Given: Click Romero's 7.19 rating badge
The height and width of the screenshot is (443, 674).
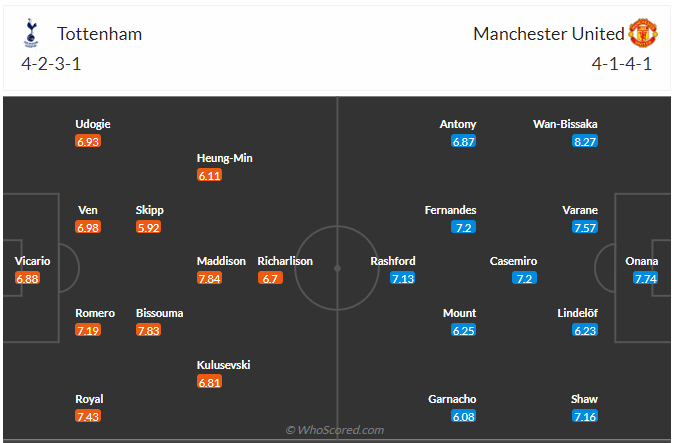Looking at the screenshot, I should [88, 329].
